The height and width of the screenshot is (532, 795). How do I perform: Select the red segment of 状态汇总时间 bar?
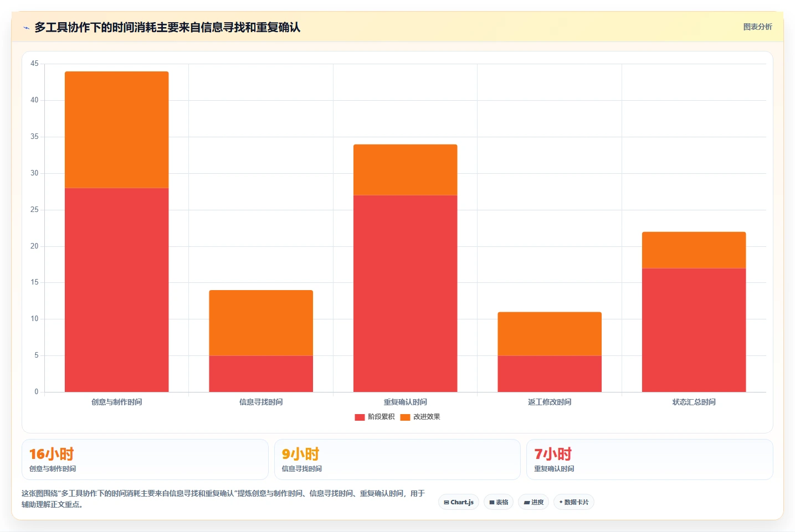694,330
